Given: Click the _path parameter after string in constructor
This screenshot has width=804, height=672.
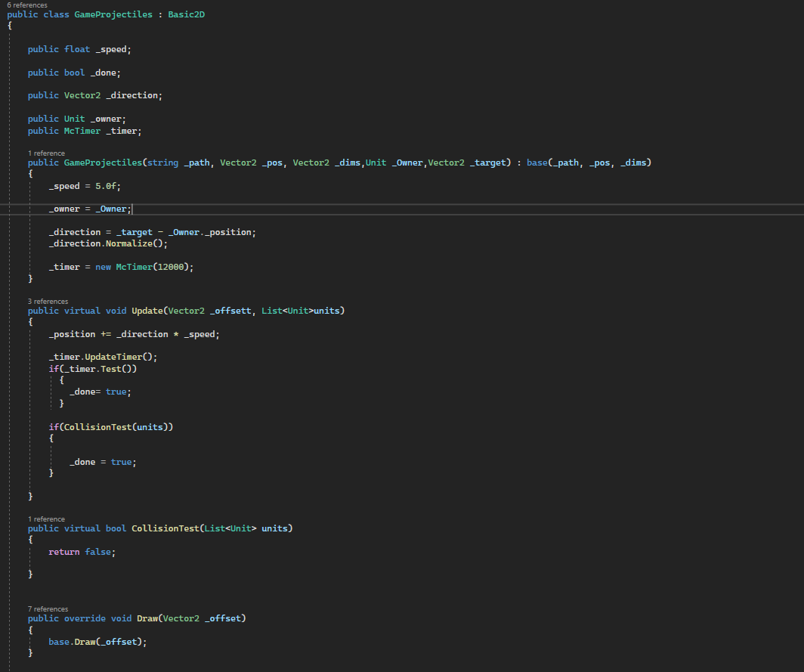Looking at the screenshot, I should tap(197, 163).
